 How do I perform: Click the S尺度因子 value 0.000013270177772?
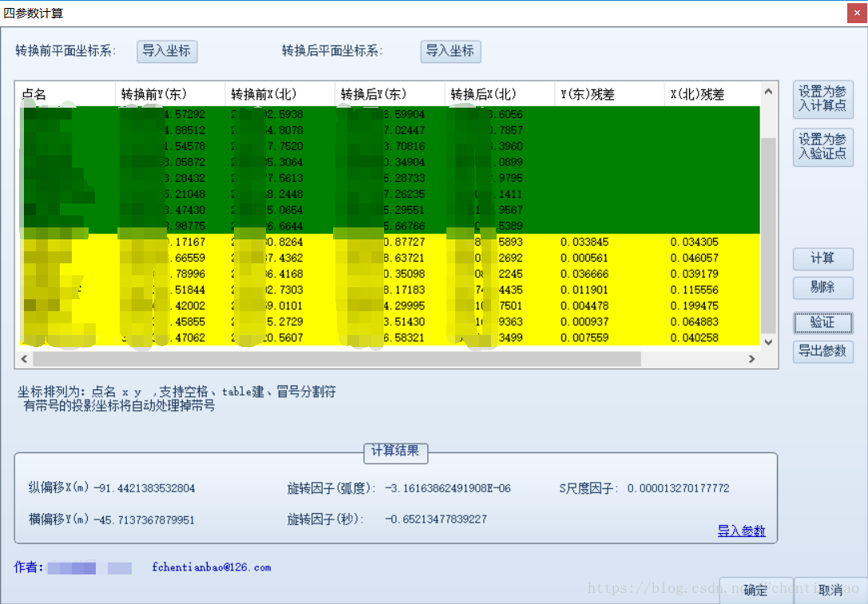coord(678,488)
